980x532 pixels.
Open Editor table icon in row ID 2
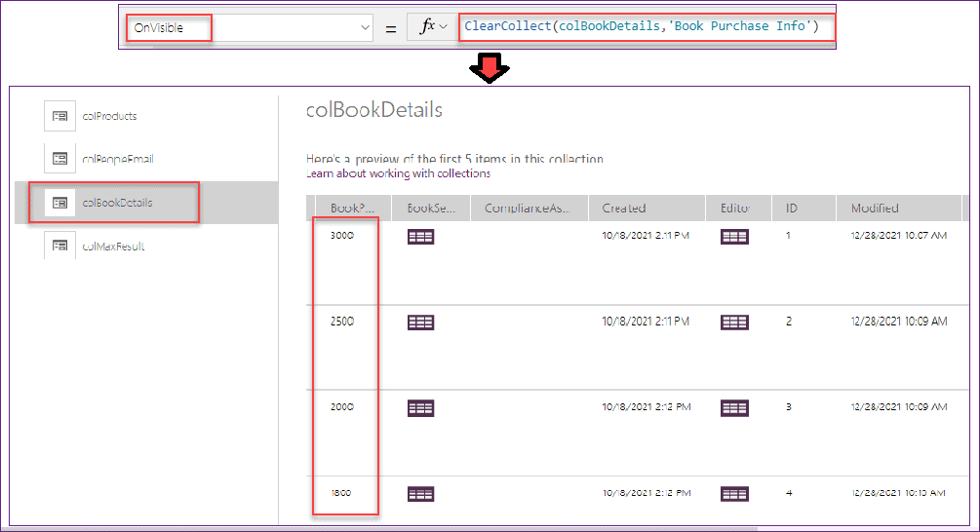734,323
